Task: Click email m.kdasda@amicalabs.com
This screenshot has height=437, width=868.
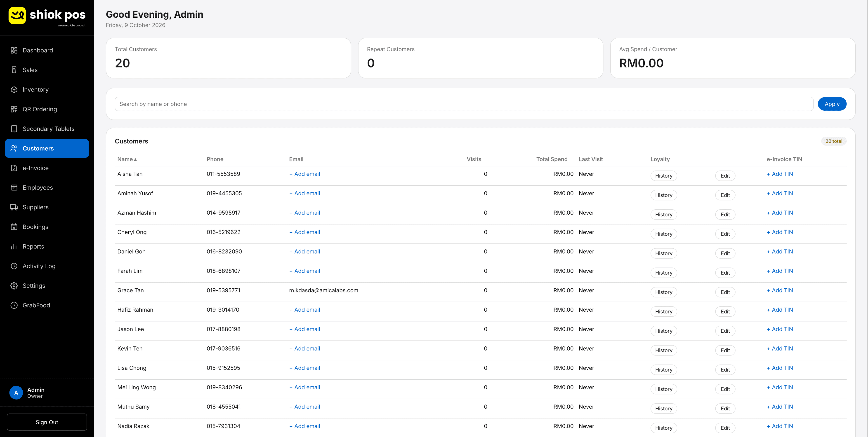Action: tap(323, 290)
